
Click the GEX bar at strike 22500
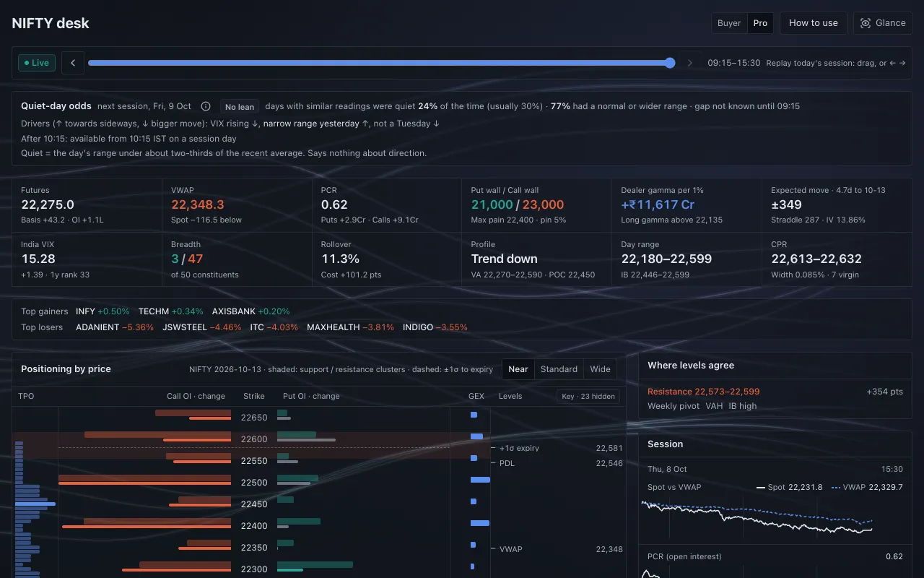pyautogui.click(x=480, y=480)
